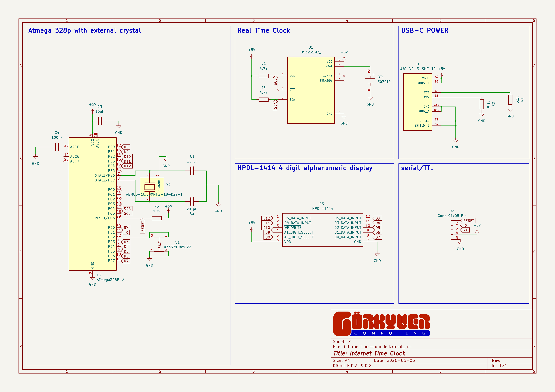Select 'Date: 2026-06-03' in title block
Image resolution: width=555 pixels, height=392 pixels.
click(394, 360)
